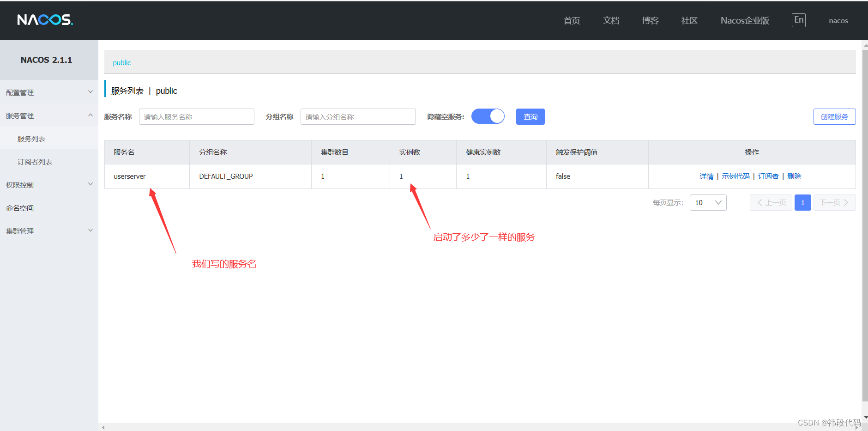Open 服务管理 in the sidebar
This screenshot has height=431, width=868.
click(x=49, y=115)
